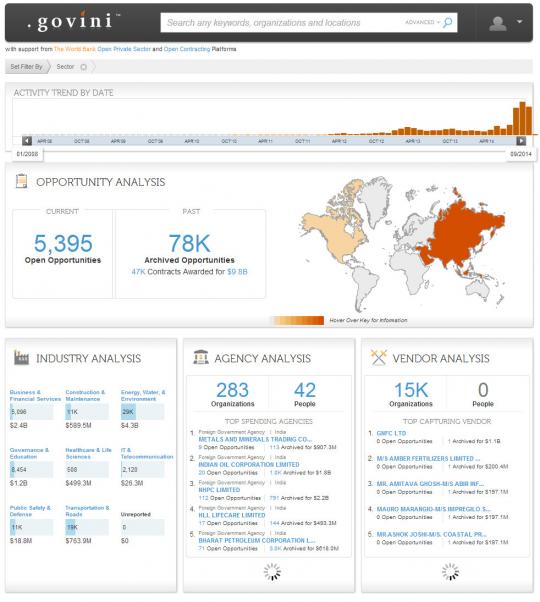Click the Industry Analysis factory icon
540x602 pixels.
(21, 357)
